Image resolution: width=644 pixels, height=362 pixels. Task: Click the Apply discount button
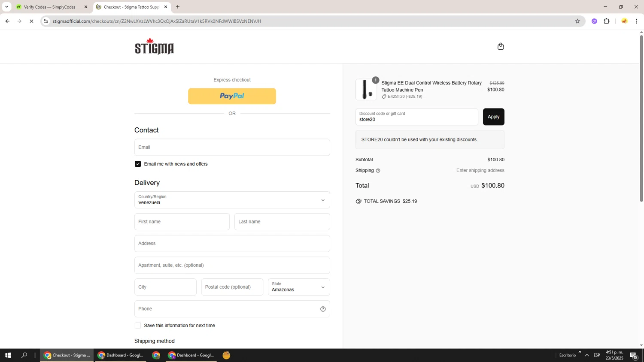pyautogui.click(x=493, y=117)
